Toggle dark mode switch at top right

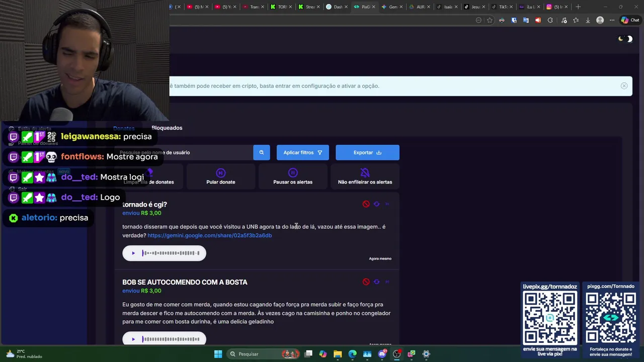(x=625, y=39)
